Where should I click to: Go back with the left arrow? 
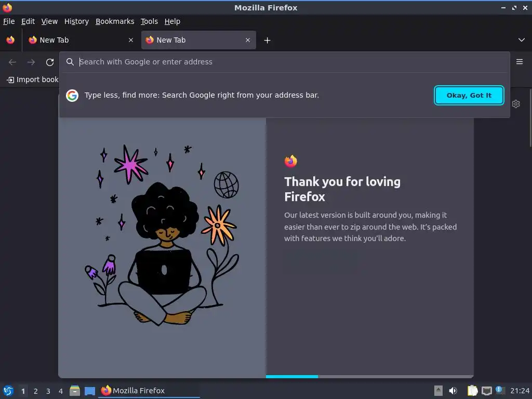click(12, 62)
